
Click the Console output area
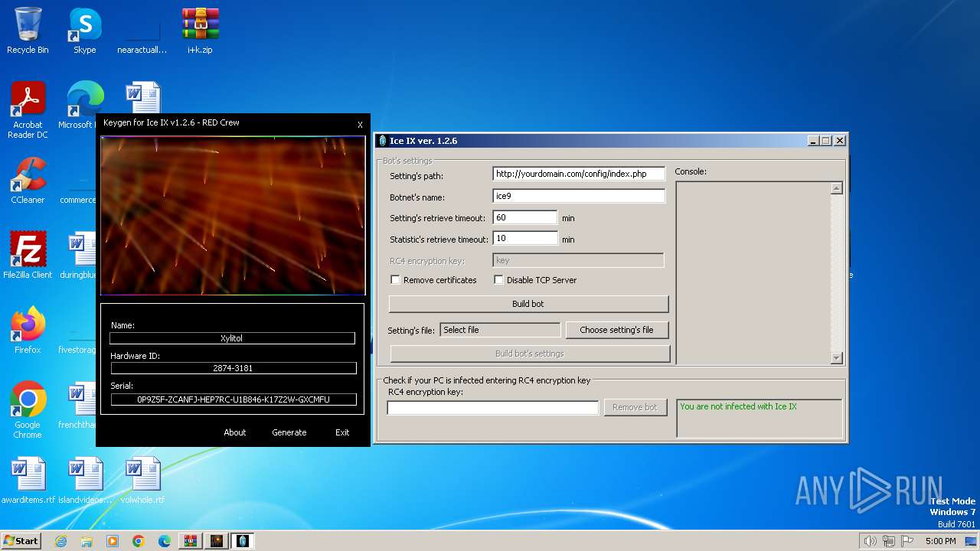[x=753, y=272]
